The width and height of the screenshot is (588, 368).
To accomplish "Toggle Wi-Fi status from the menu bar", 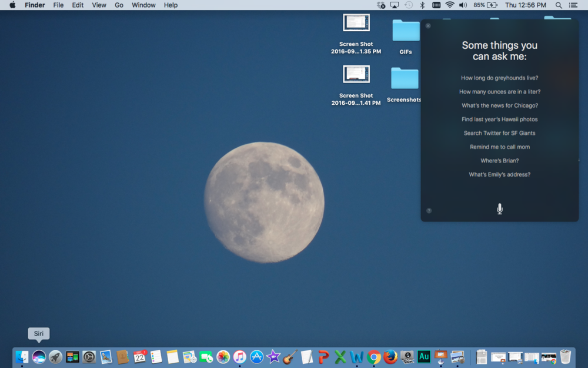I will click(x=449, y=5).
